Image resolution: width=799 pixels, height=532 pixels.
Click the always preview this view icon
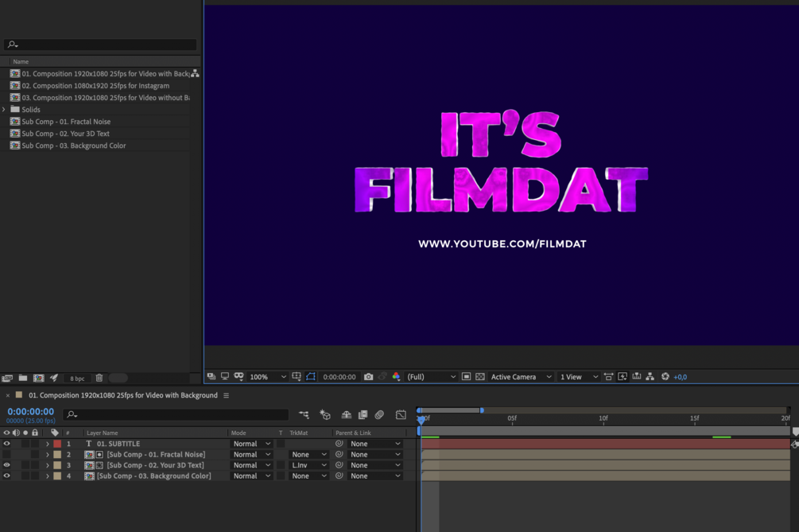(211, 377)
